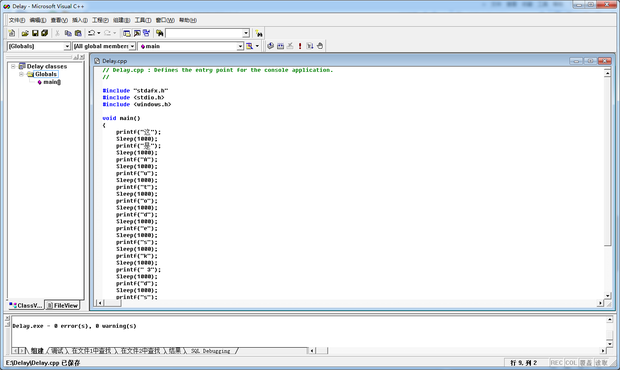This screenshot has width=620, height=370.
Task: Open the 插入 (Insert) menu
Action: [x=80, y=20]
